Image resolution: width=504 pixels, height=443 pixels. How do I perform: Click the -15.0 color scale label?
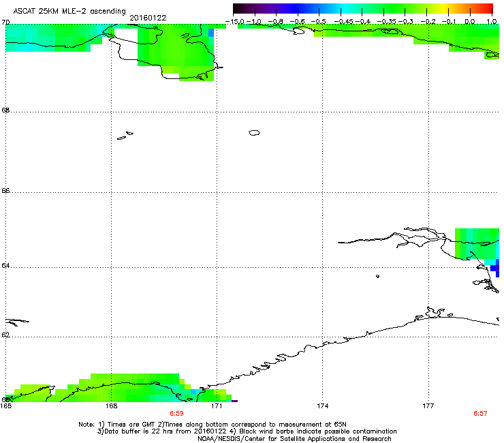pyautogui.click(x=235, y=22)
